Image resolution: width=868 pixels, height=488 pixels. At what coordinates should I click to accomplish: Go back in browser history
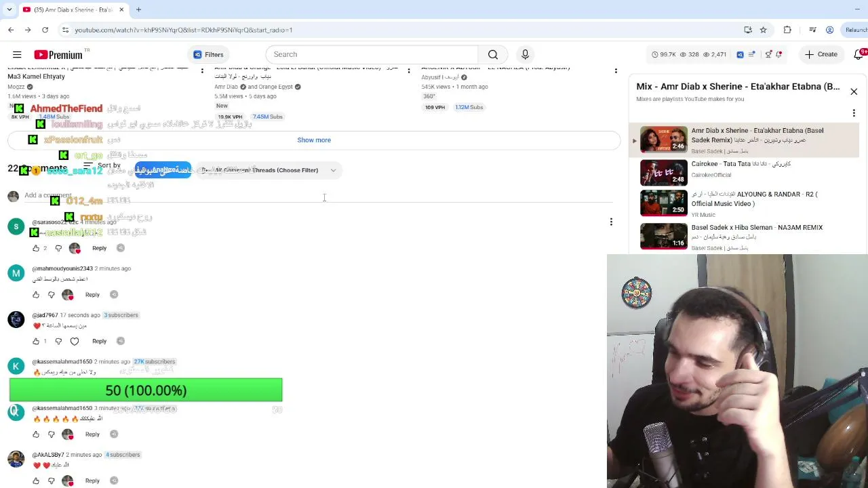[11, 30]
